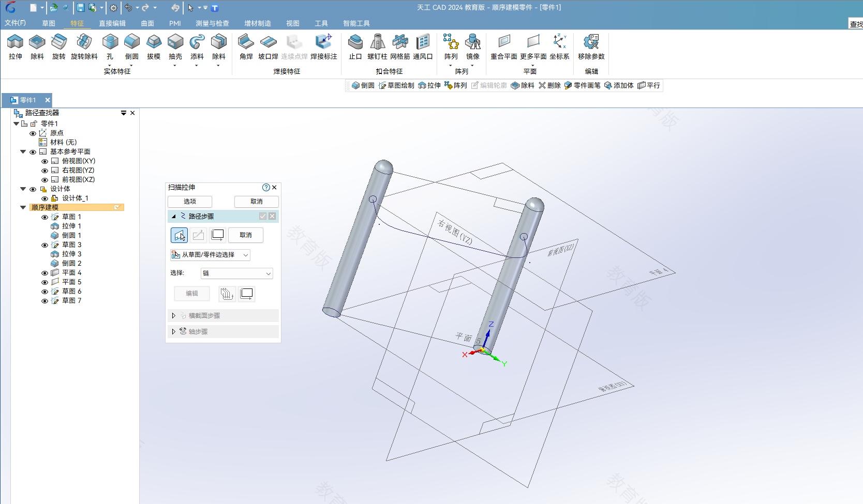
Task: Hide 平面 4 with its eye icon
Action: [x=44, y=273]
